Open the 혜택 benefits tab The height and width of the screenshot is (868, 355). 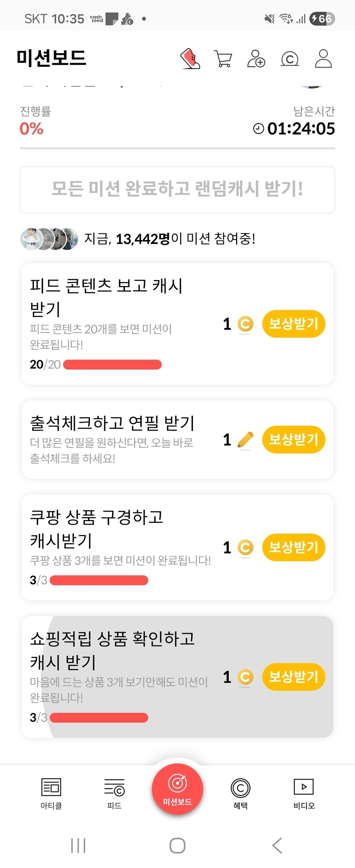(240, 793)
